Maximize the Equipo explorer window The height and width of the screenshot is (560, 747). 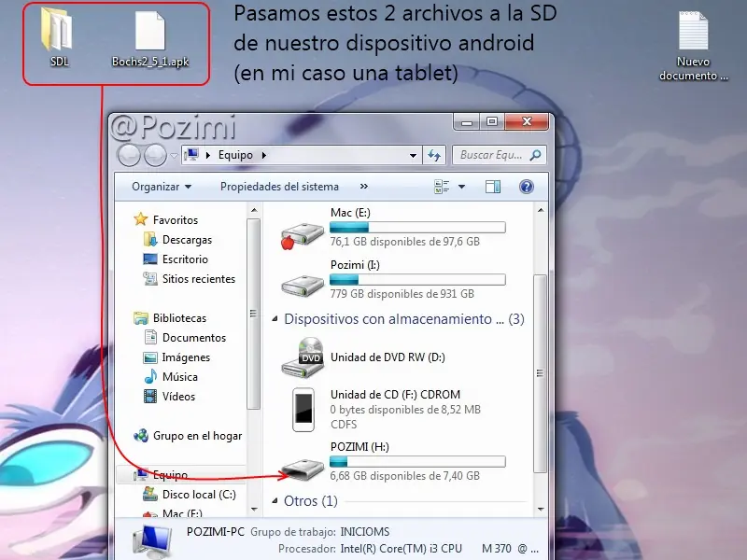[x=492, y=122]
